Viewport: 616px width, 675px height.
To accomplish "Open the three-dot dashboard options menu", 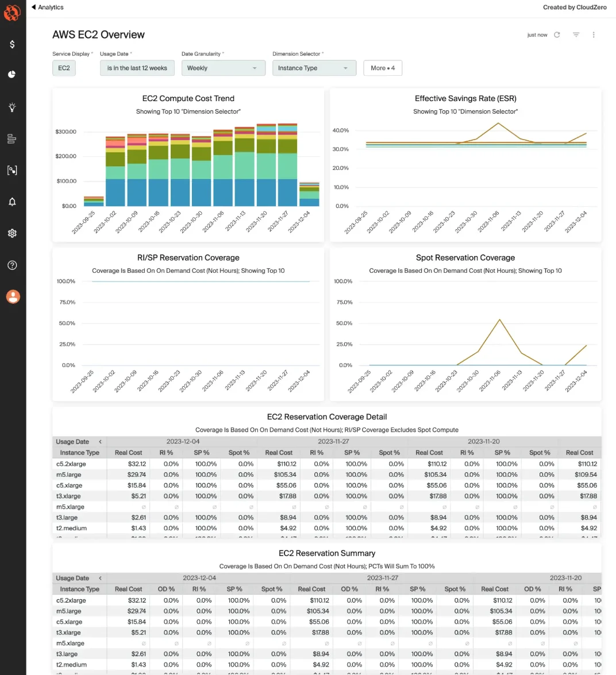I will [x=594, y=35].
